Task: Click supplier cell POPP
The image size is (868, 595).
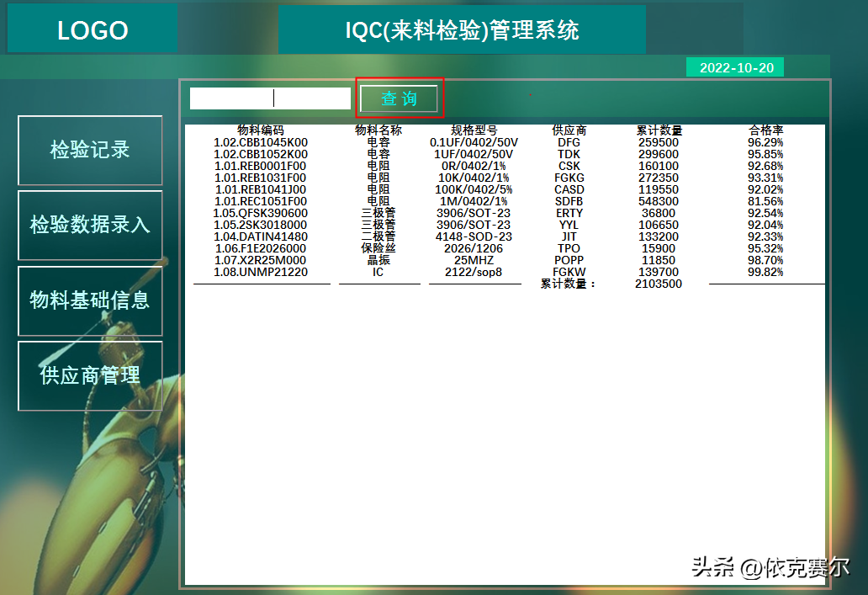Action: (x=569, y=260)
